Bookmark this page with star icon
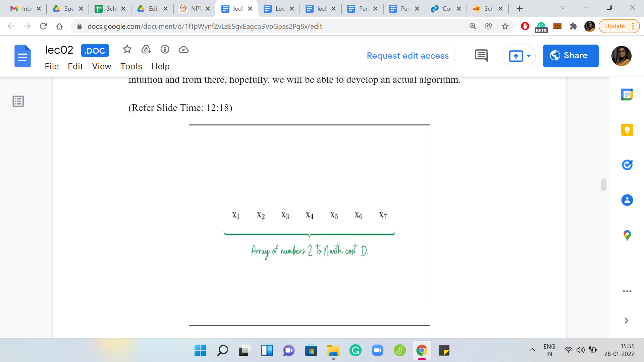 pyautogui.click(x=505, y=26)
